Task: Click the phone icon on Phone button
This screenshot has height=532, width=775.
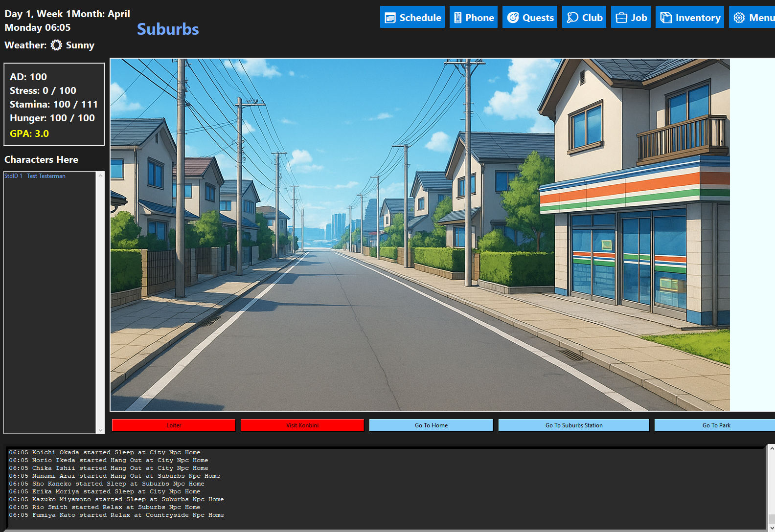Action: (x=458, y=18)
